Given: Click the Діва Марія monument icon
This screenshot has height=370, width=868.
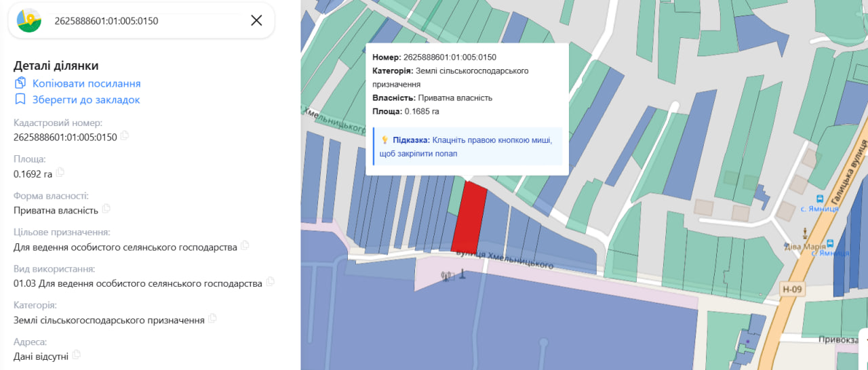Looking at the screenshot, I should [805, 233].
